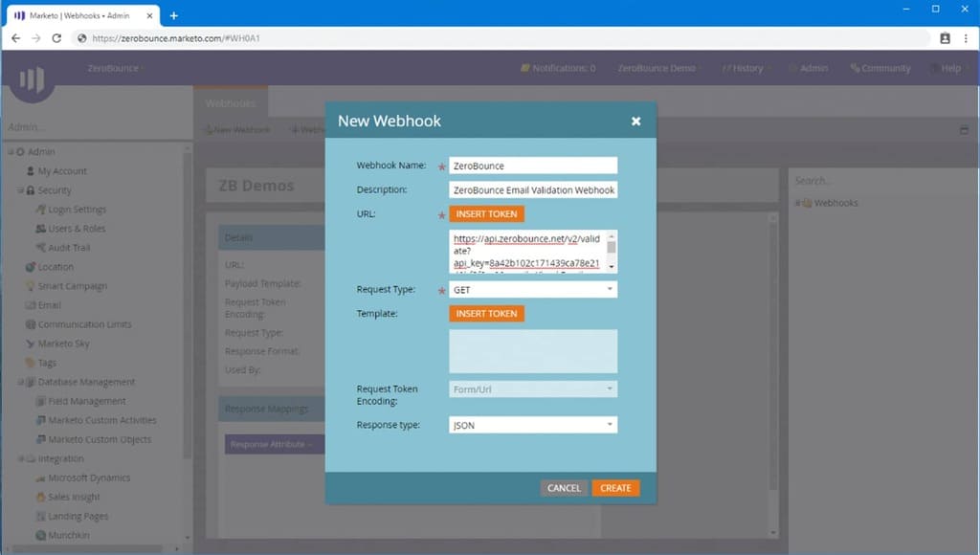Image resolution: width=980 pixels, height=555 pixels.
Task: Select Marketo Custom Activities item
Action: coord(101,420)
